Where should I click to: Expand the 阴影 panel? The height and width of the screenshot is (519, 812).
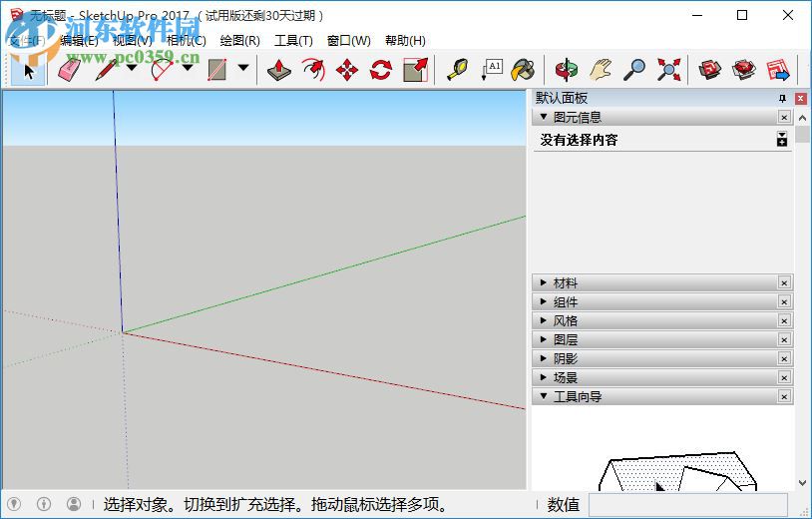(544, 358)
